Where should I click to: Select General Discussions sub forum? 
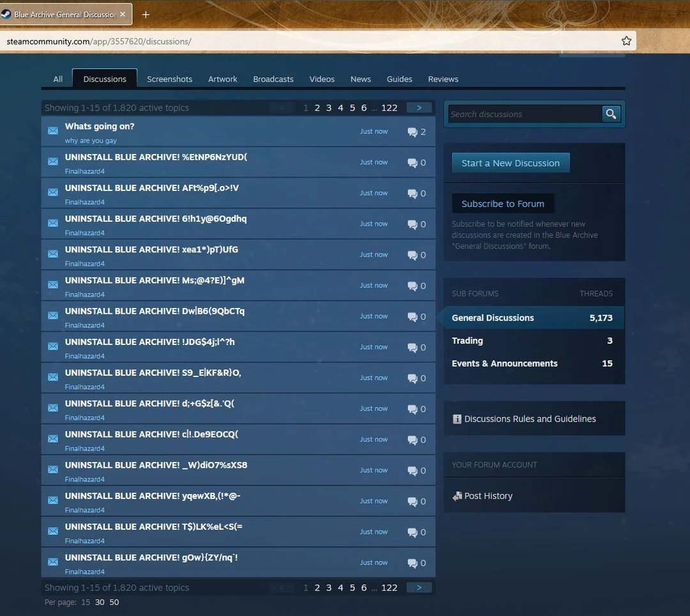(533, 318)
